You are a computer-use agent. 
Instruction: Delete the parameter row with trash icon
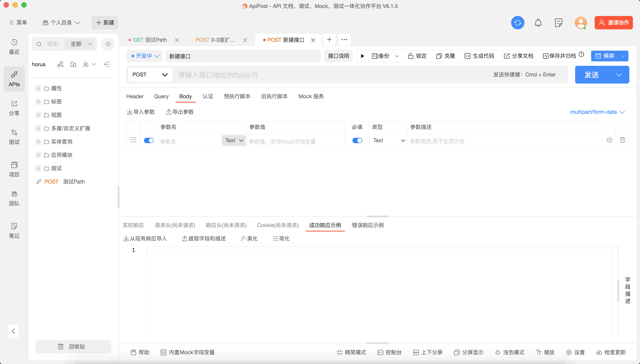click(622, 140)
